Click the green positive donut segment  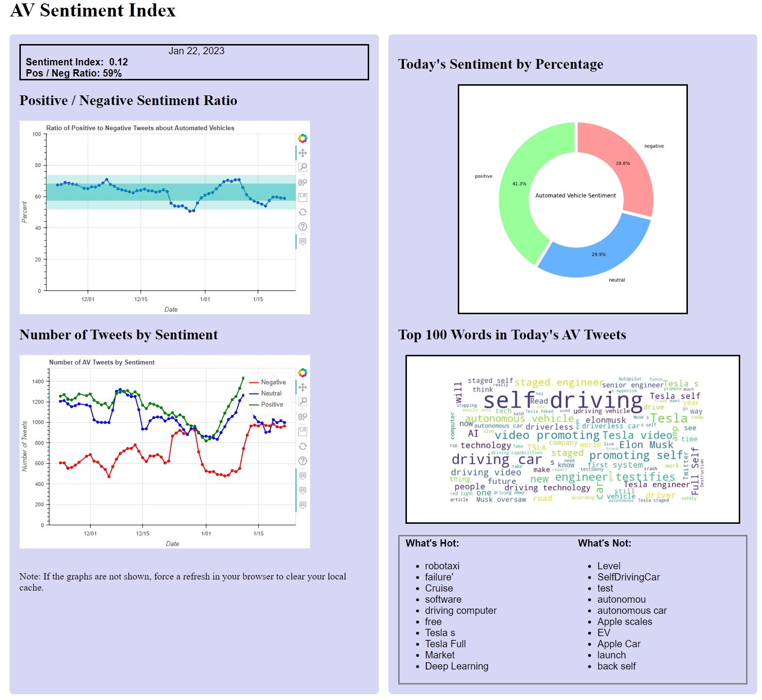519,194
